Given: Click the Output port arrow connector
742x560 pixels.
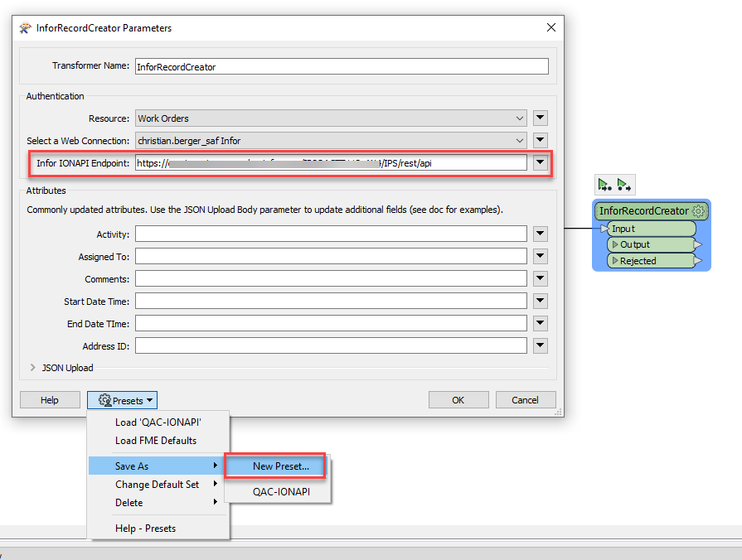Looking at the screenshot, I should 698,244.
